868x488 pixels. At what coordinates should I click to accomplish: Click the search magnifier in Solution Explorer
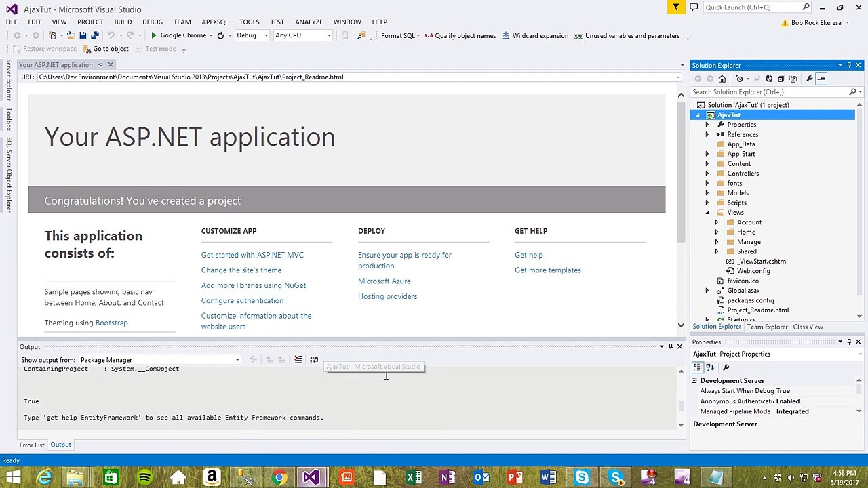[x=852, y=92]
